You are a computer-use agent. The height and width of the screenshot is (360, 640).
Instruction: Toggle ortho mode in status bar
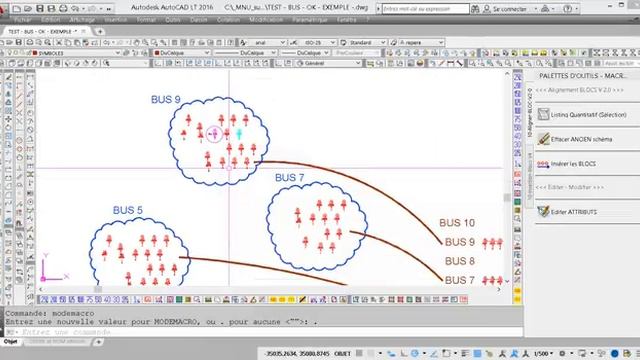(404, 353)
